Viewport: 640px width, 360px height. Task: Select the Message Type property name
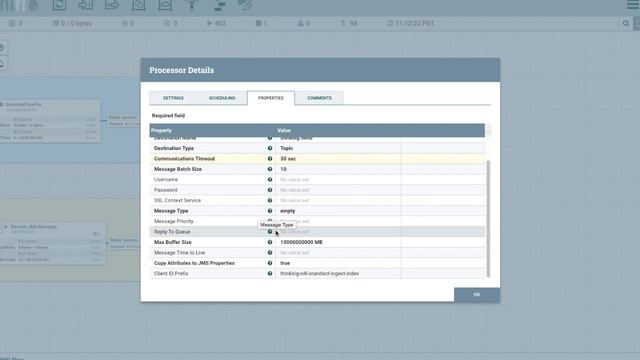coord(171,211)
